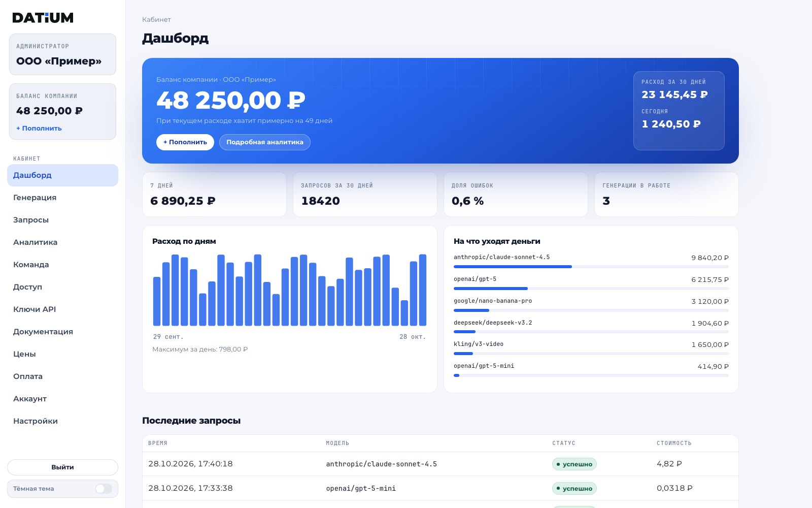Click the last bar in the Расход по дням chart

423,290
